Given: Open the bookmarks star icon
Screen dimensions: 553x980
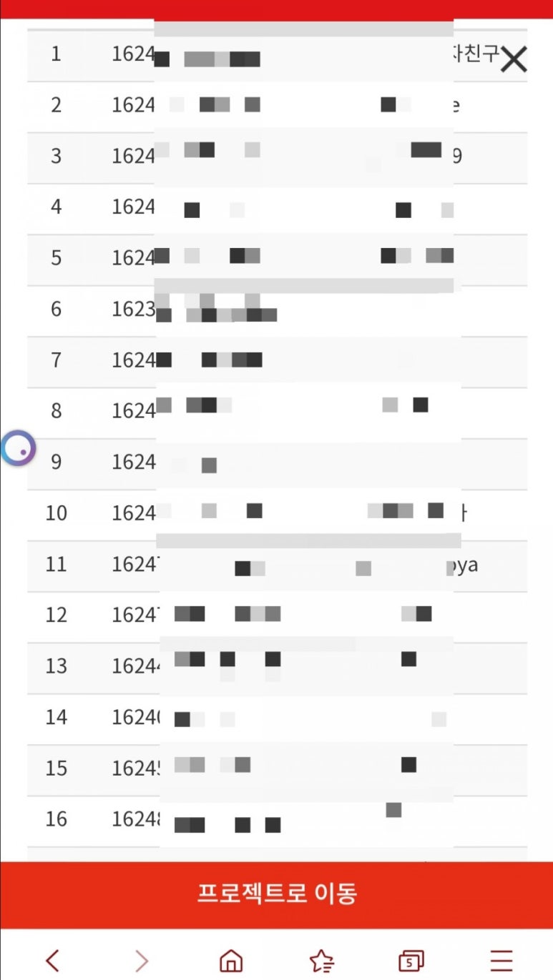Looking at the screenshot, I should [321, 961].
